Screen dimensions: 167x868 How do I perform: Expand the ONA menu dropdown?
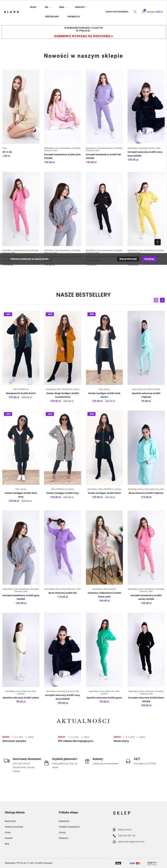tap(63, 7)
